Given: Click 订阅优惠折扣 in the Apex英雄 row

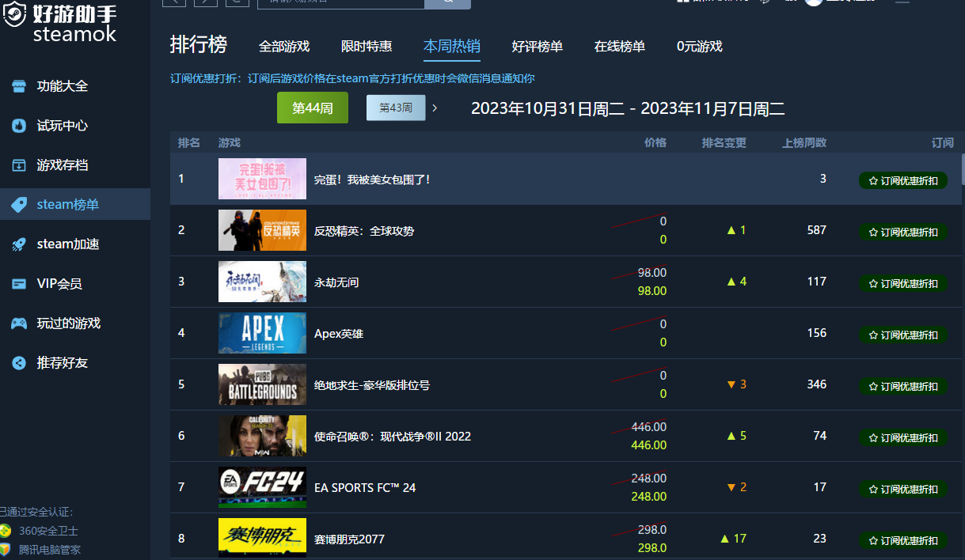Looking at the screenshot, I should [x=903, y=335].
